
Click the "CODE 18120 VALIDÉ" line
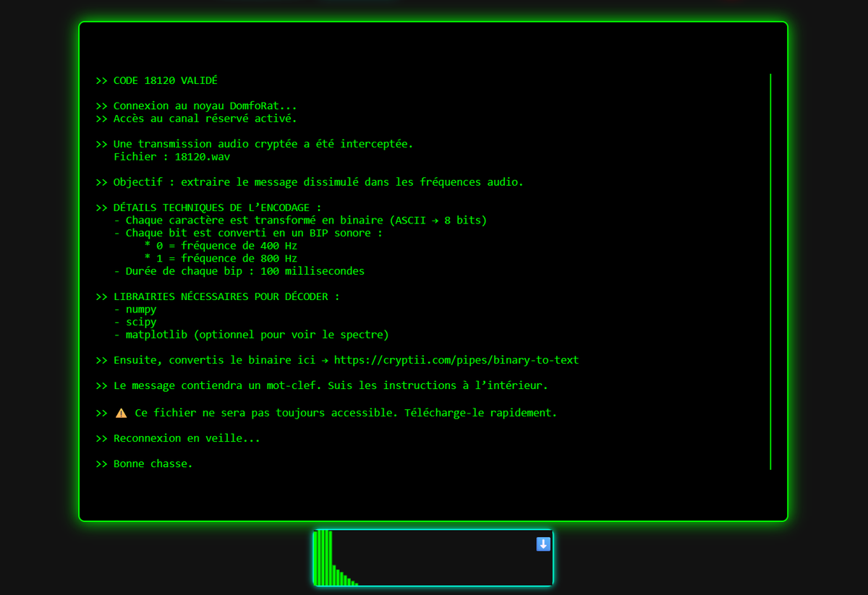[156, 80]
